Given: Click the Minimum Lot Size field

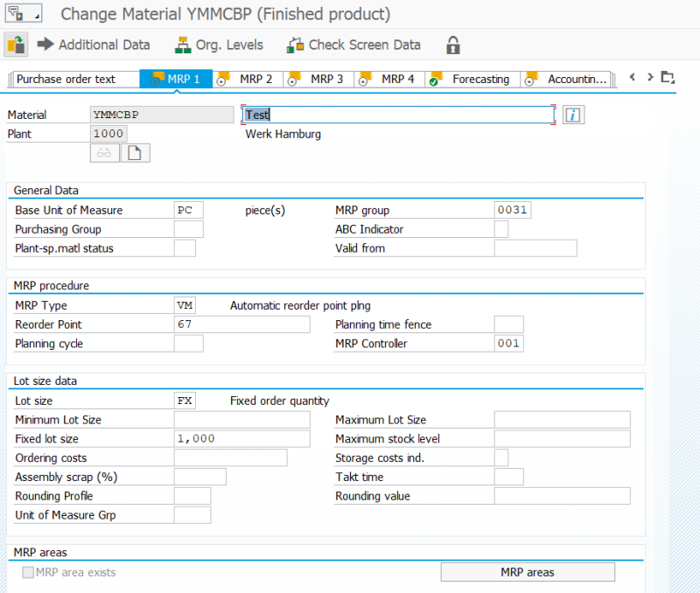Looking at the screenshot, I should click(x=241, y=420).
